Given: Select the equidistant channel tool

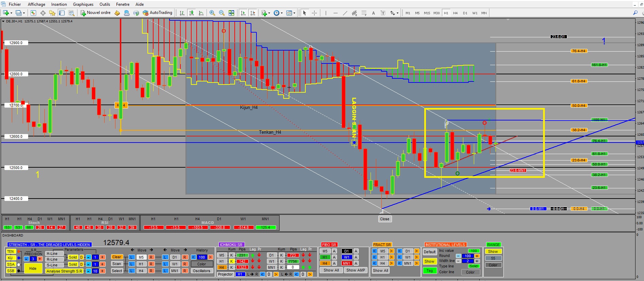Looking at the screenshot, I should click(x=355, y=13).
